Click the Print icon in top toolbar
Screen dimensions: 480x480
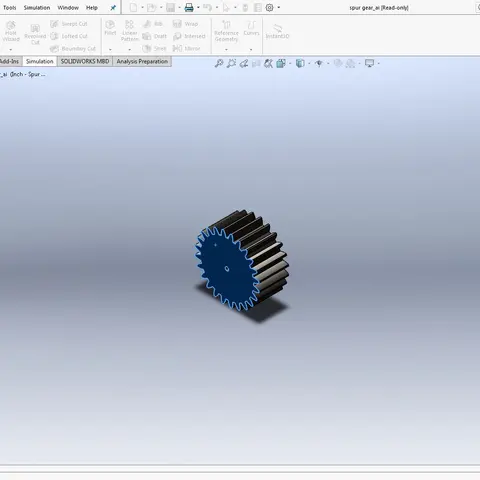pos(189,7)
